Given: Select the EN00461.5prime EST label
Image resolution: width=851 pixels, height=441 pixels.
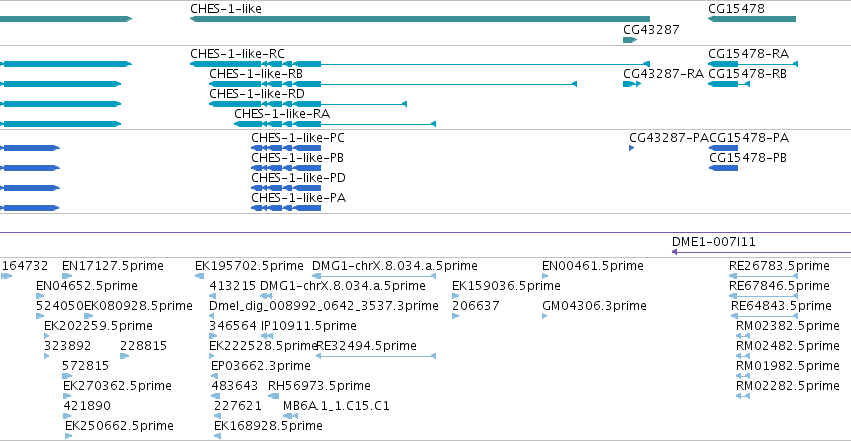Looking at the screenshot, I should click(x=593, y=266).
